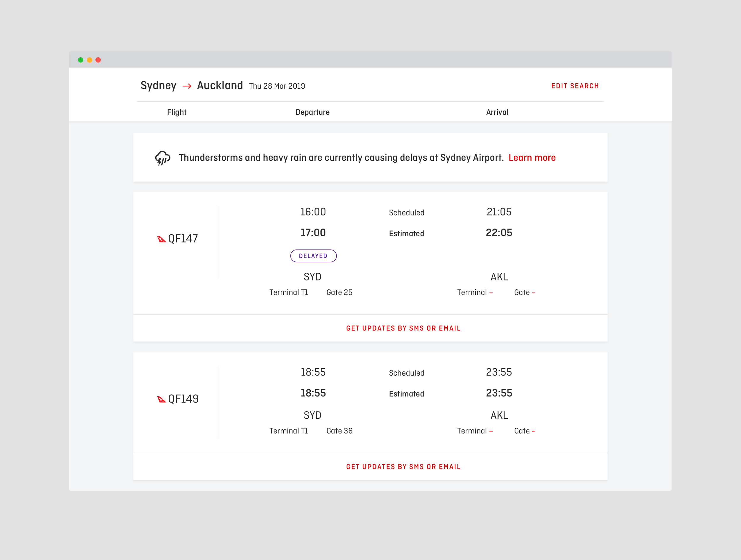741x560 pixels.
Task: Select the Flight column header
Action: 177,112
